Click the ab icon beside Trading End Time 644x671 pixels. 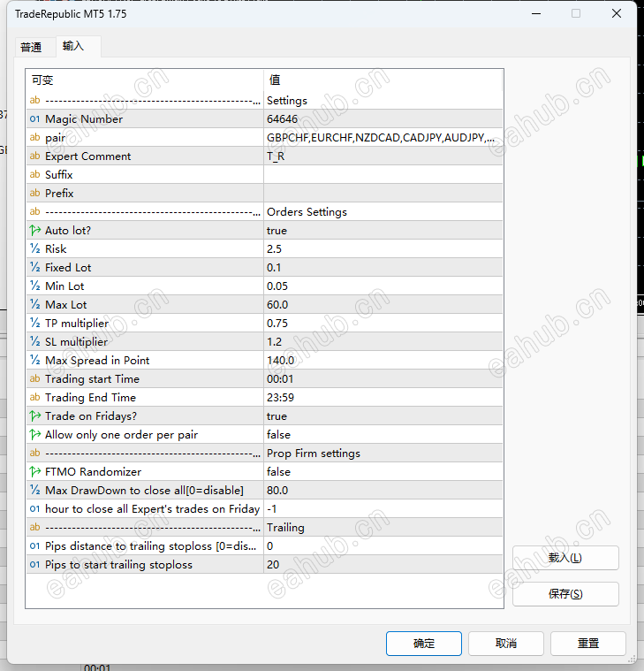(x=35, y=398)
